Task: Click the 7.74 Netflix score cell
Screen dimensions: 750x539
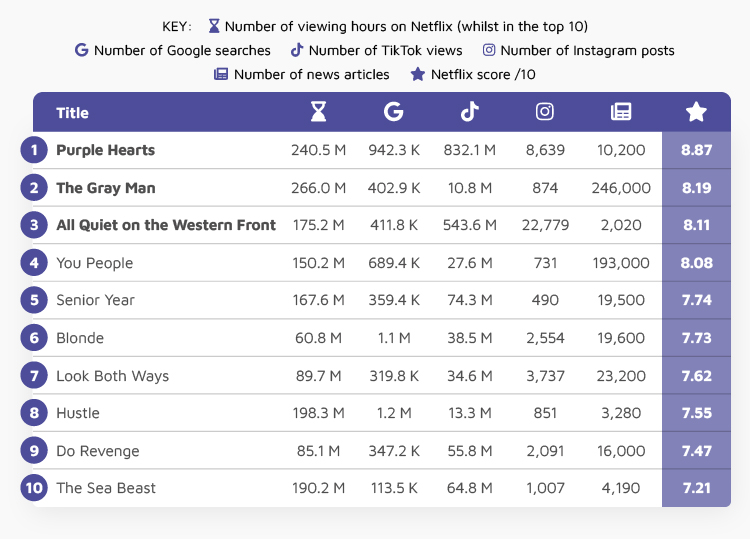Action: point(696,300)
